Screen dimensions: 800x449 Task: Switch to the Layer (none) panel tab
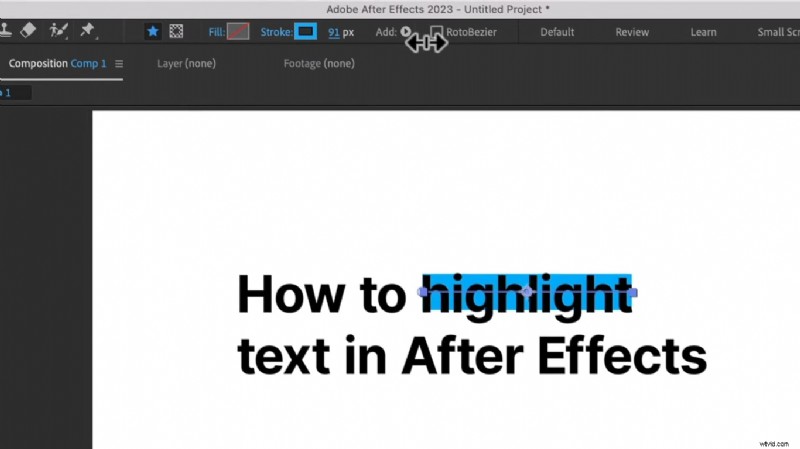click(186, 64)
